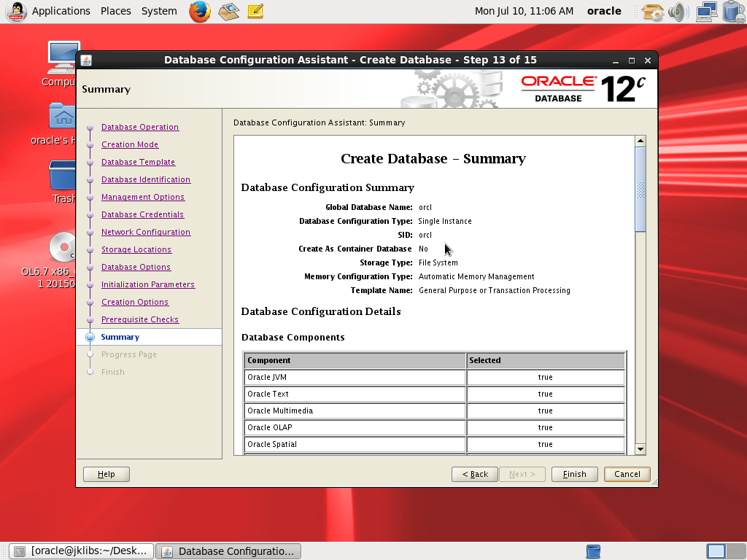Click the notes editor launcher in panel

tap(255, 11)
